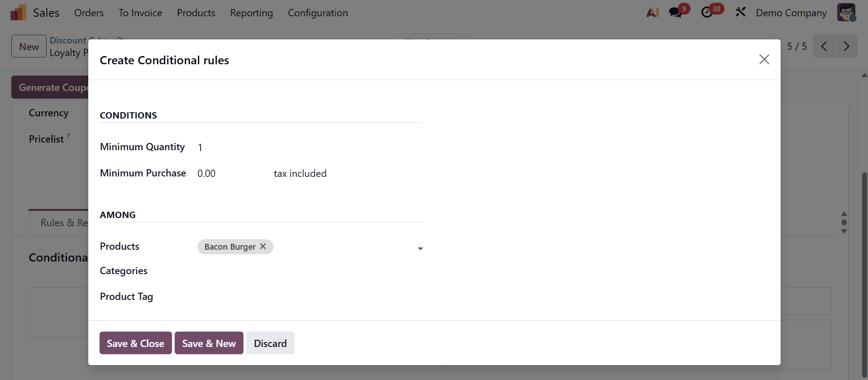Screen dimensions: 868x380
Task: Open the messages conversation icon
Action: click(676, 12)
